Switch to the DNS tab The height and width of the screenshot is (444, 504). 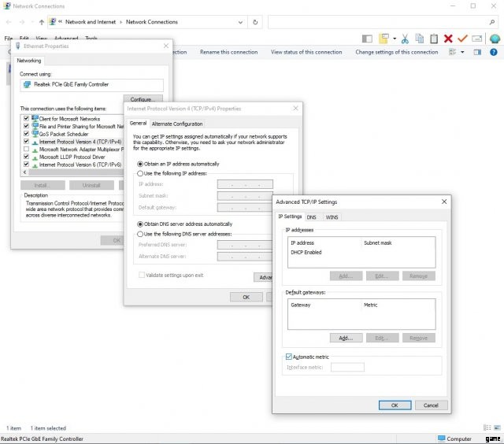tap(311, 216)
